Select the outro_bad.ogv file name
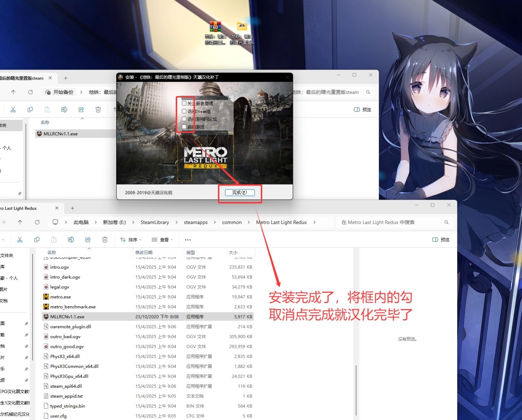522x420 pixels. [65, 337]
